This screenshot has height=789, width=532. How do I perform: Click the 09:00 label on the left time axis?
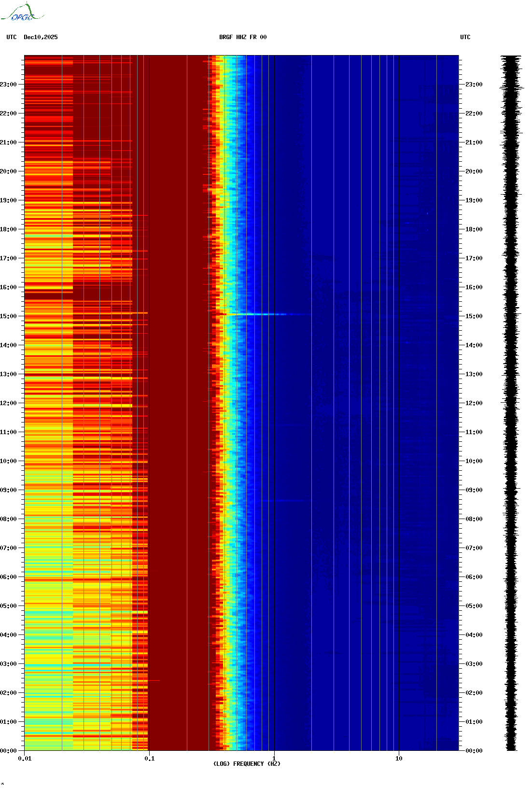8,490
